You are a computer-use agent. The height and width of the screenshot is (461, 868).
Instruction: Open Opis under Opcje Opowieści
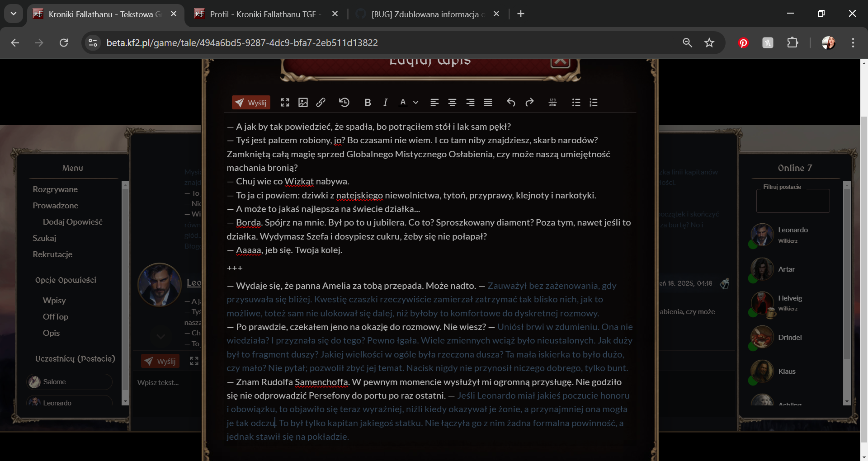(51, 333)
